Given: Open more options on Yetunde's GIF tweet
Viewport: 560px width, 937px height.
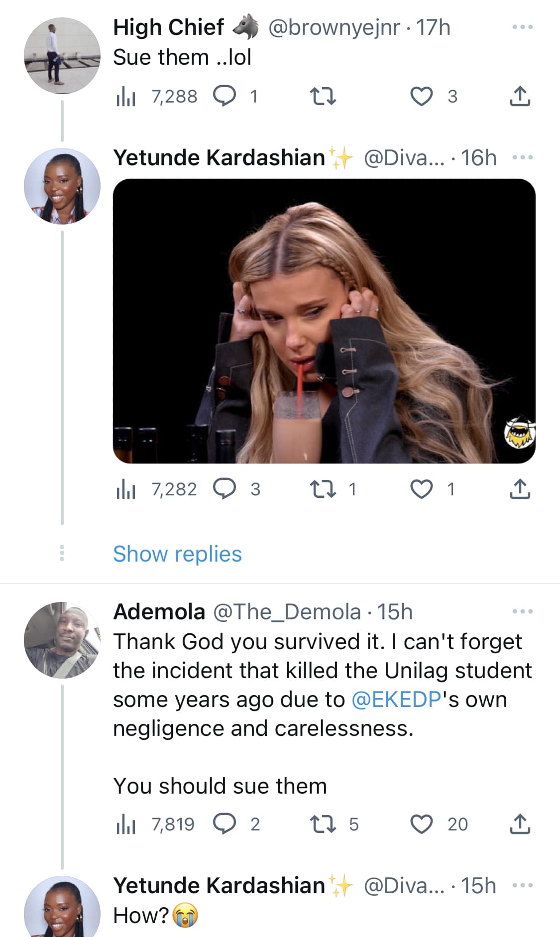Looking at the screenshot, I should pos(522,158).
